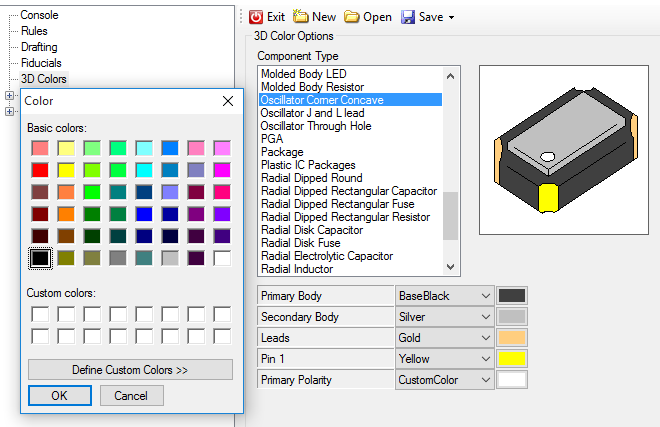Open the Primary Polarity CustomColor dropdown
660x427 pixels.
(x=485, y=380)
